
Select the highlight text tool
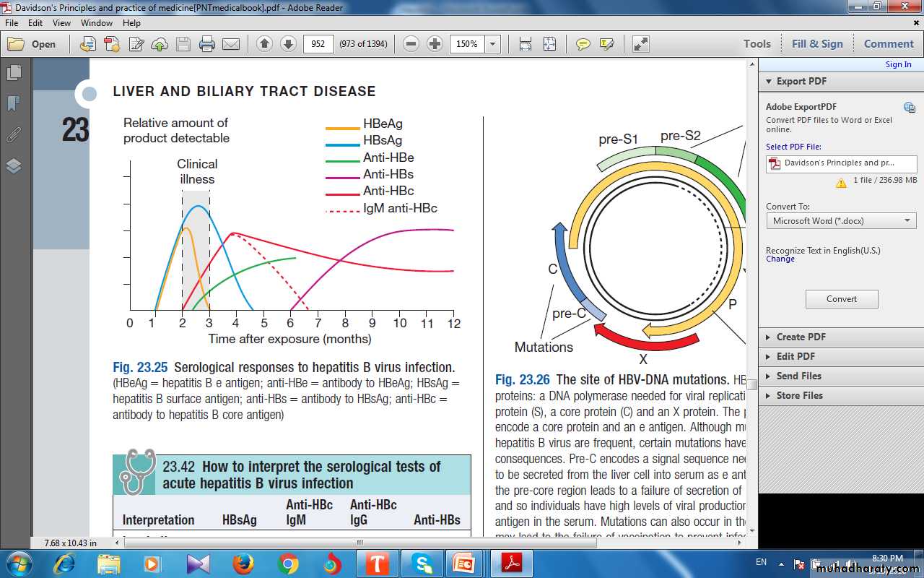606,44
